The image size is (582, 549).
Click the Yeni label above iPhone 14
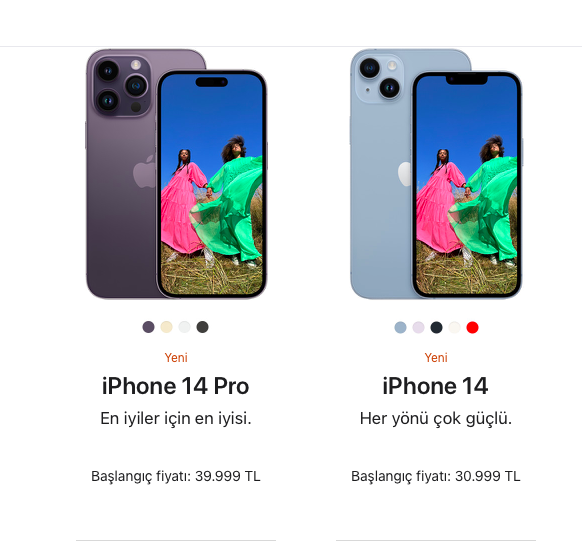(436, 358)
